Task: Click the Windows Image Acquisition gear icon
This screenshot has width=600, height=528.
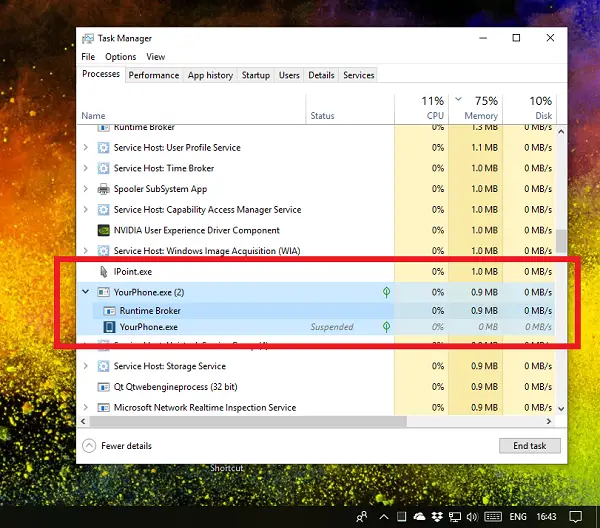Action: (103, 251)
